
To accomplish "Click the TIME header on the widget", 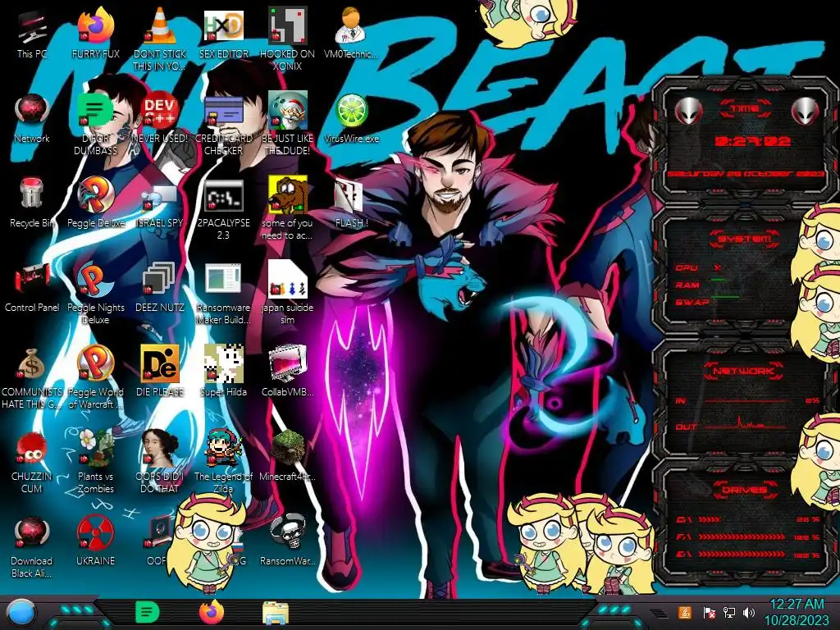I will click(x=745, y=109).
